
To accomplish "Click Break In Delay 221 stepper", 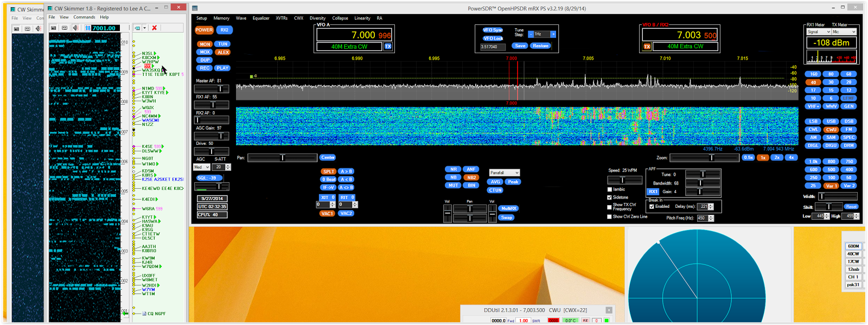I will click(711, 206).
